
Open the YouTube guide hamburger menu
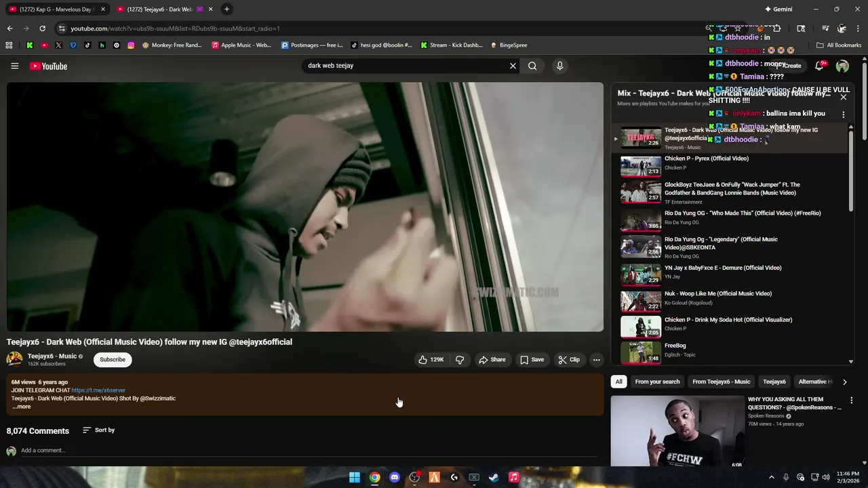pyautogui.click(x=14, y=66)
